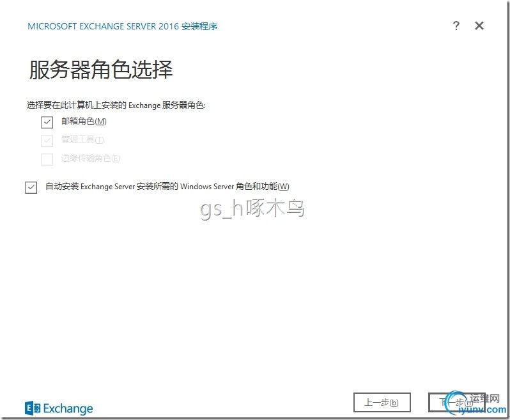Click the 自动安装 Exchange Server label text
This screenshot has height=420, width=510.
[167, 187]
